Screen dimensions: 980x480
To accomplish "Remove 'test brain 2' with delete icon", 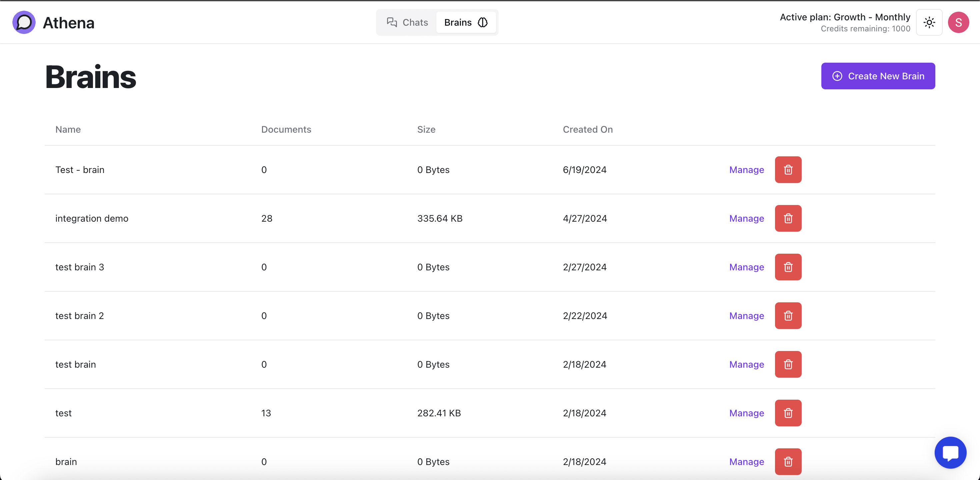I will pos(788,316).
